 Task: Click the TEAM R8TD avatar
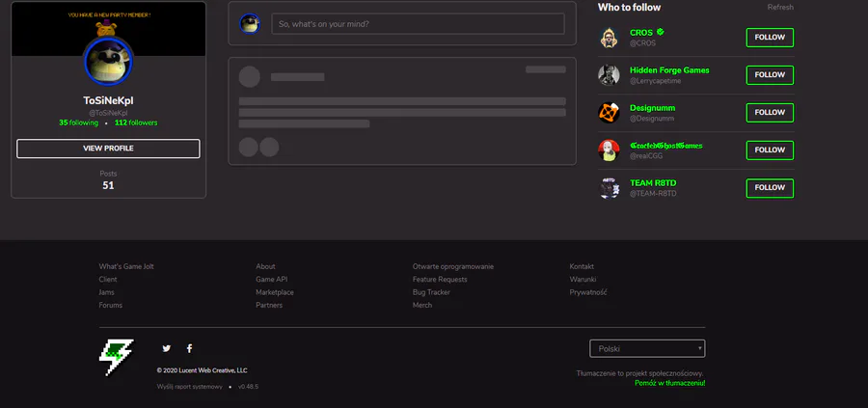[609, 188]
